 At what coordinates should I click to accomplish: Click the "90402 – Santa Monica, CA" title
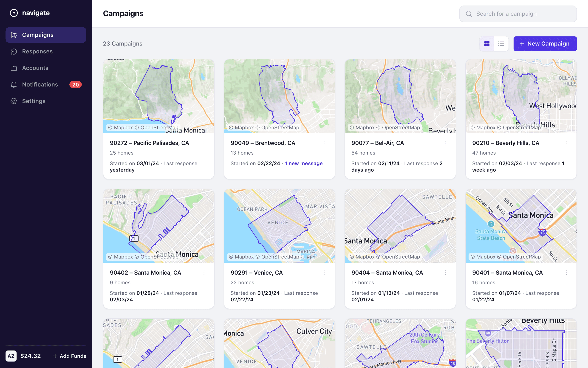pyautogui.click(x=146, y=273)
